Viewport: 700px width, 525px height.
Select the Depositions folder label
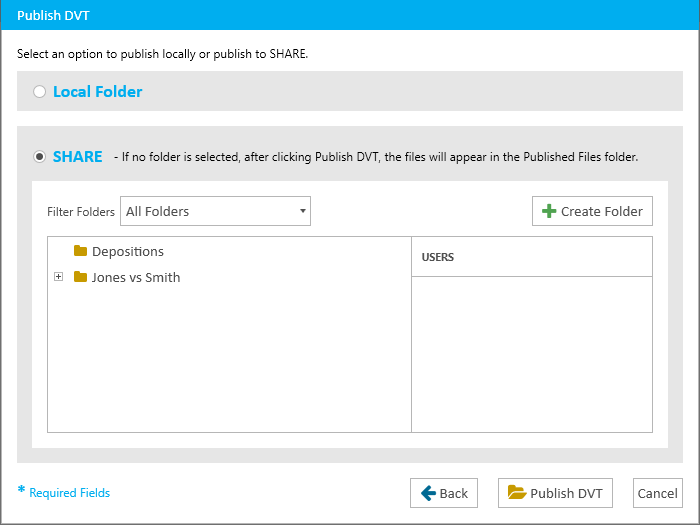click(x=128, y=251)
